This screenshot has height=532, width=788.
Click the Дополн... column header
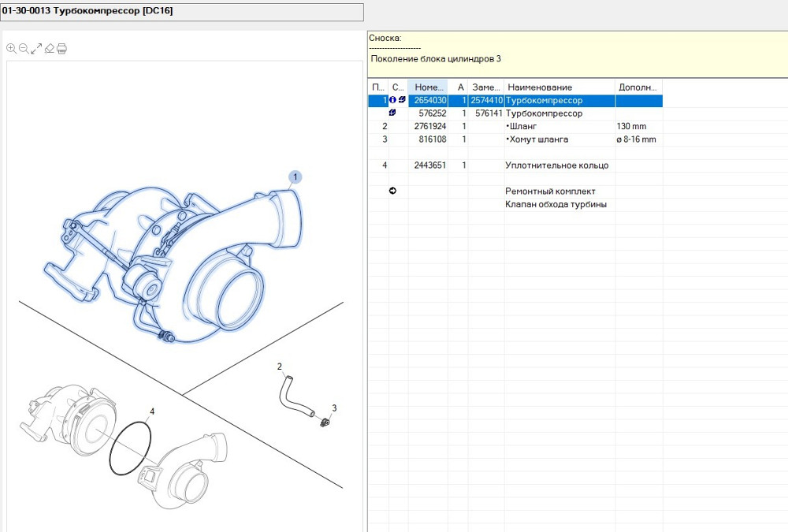pyautogui.click(x=638, y=87)
